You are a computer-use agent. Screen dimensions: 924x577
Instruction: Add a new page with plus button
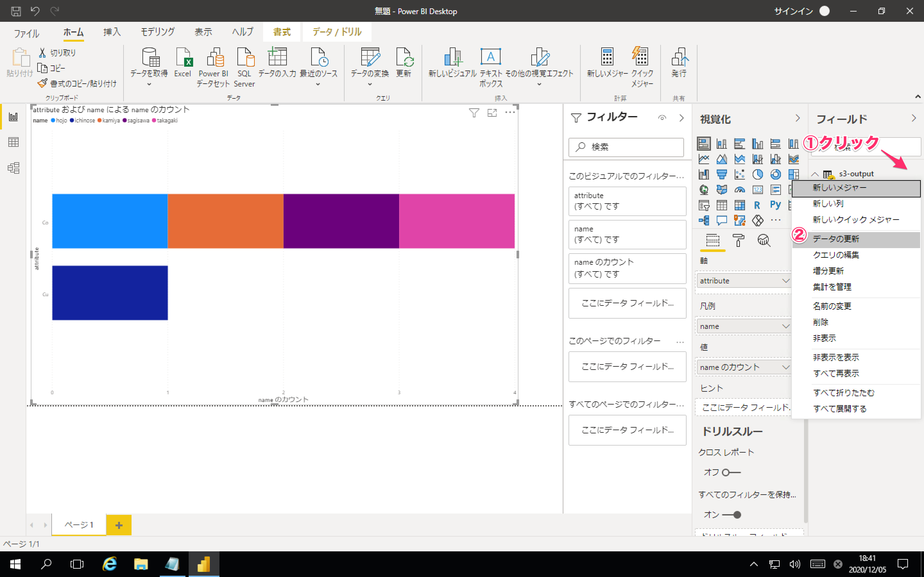119,525
